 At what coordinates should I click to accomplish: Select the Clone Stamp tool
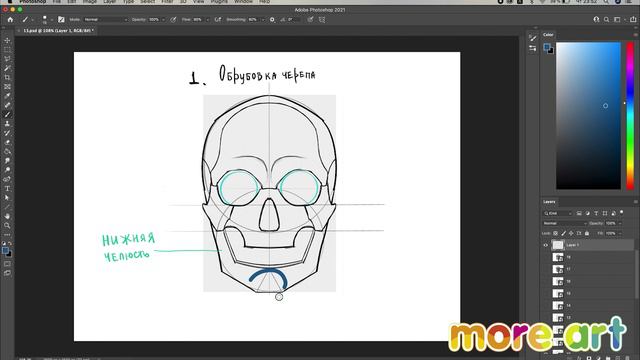pos(7,124)
